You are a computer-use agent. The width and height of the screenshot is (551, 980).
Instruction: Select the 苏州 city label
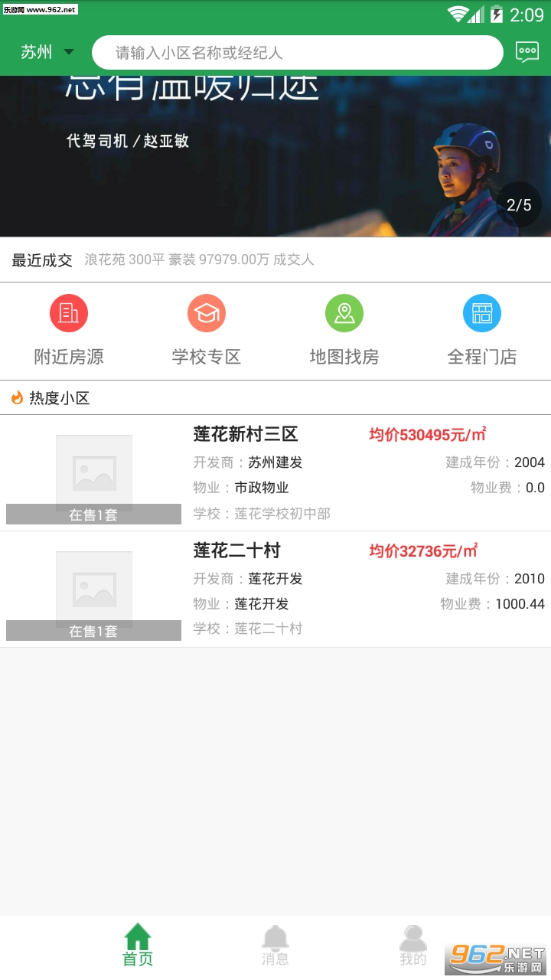pos(37,52)
